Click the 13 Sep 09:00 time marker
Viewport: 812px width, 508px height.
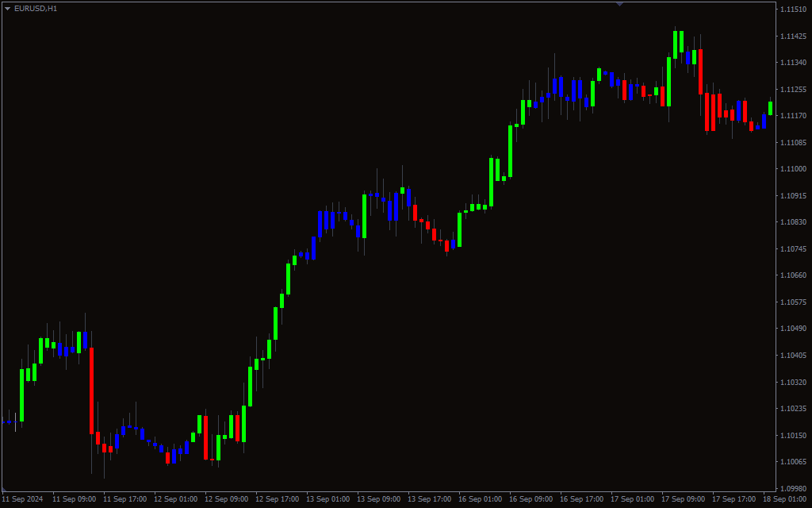click(379, 499)
